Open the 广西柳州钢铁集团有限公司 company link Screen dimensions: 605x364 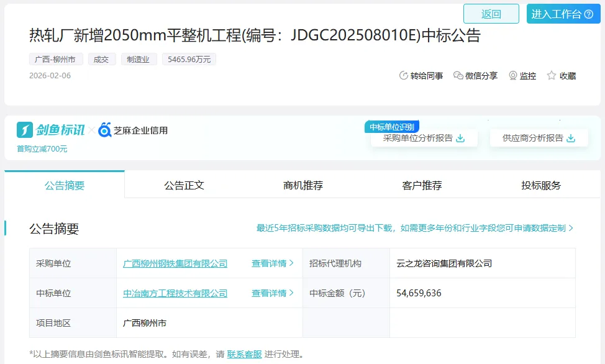[175, 263]
